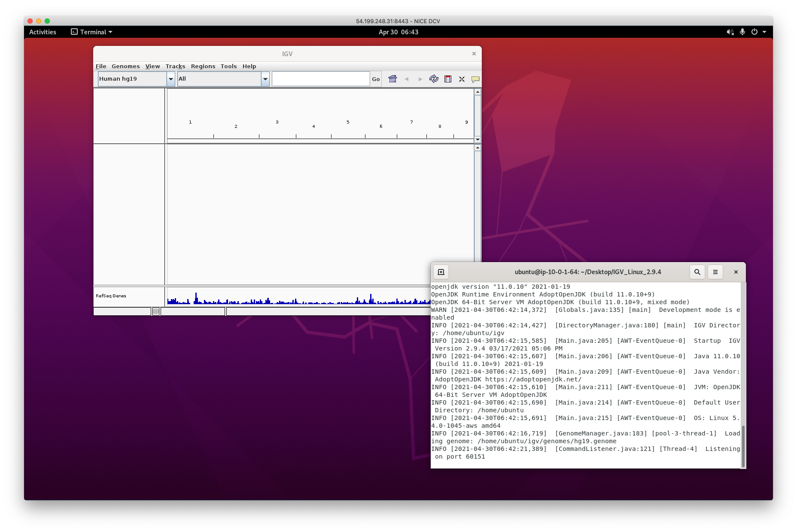Viewport: 797px width, 532px height.
Task: Click the back navigation arrow in IGV
Action: click(407, 79)
